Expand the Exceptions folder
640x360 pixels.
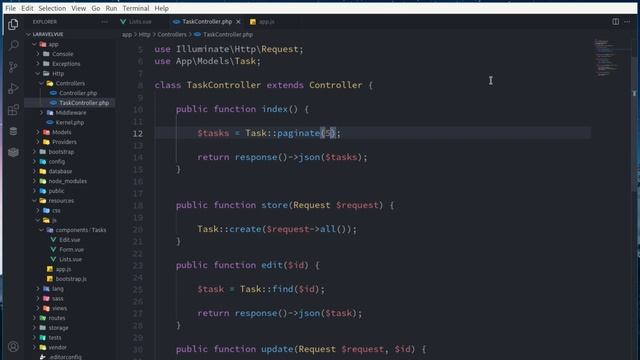coord(66,64)
